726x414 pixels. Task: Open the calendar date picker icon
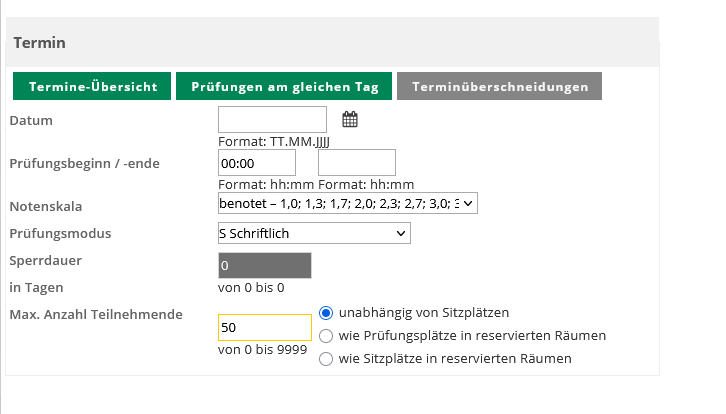[350, 120]
